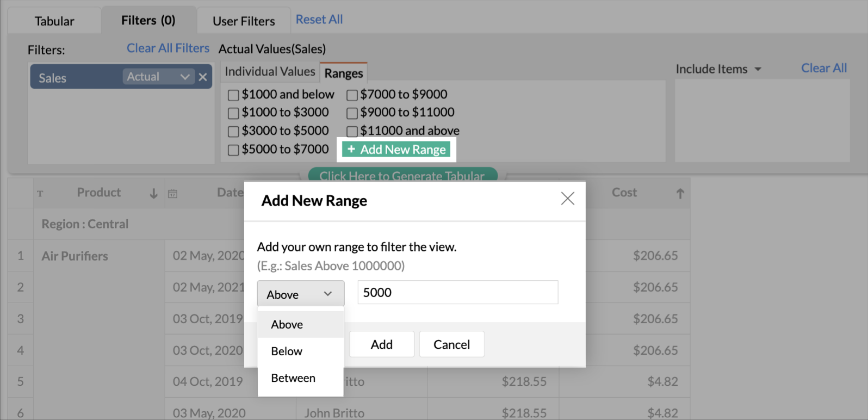Click the Cancel button in dialog

pyautogui.click(x=451, y=344)
